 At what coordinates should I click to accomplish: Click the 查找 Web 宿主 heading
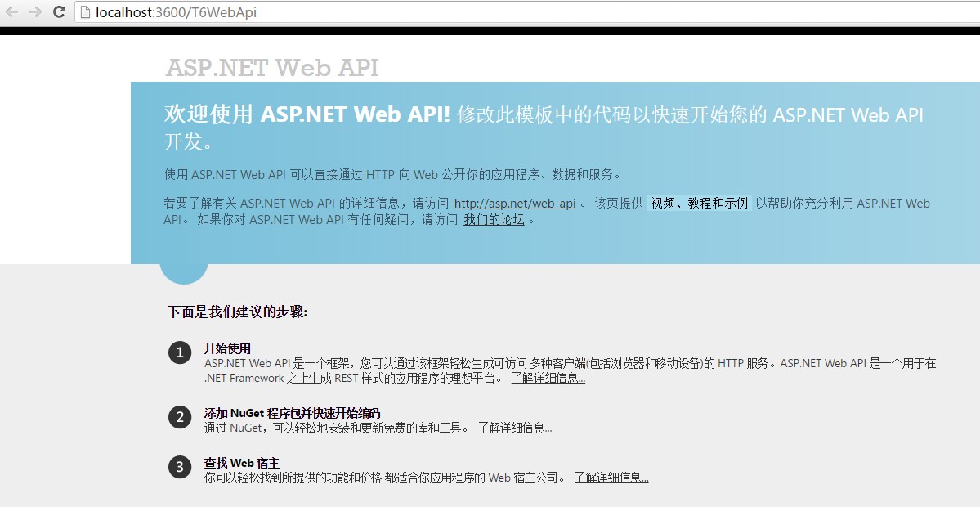(241, 463)
